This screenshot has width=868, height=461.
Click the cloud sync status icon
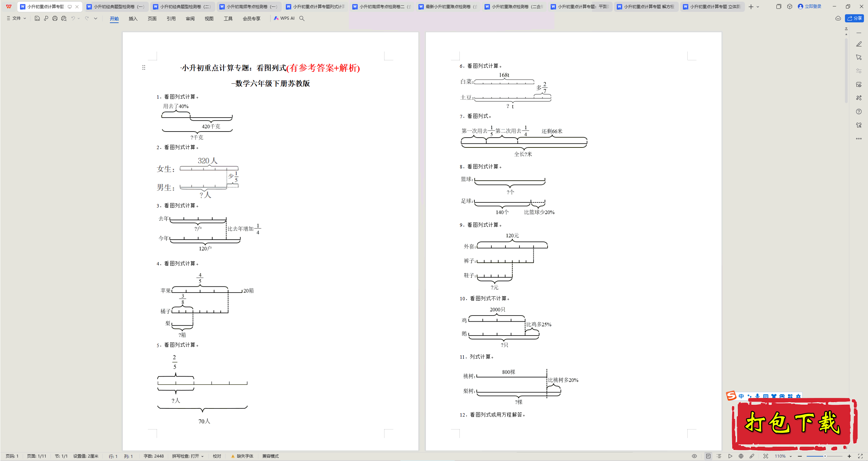tap(838, 18)
